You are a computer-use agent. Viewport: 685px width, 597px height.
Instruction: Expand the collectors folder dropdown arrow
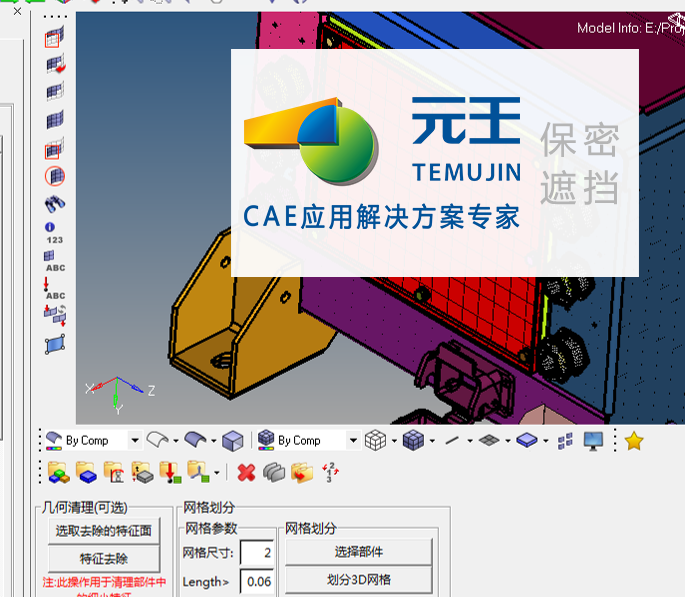tap(217, 473)
